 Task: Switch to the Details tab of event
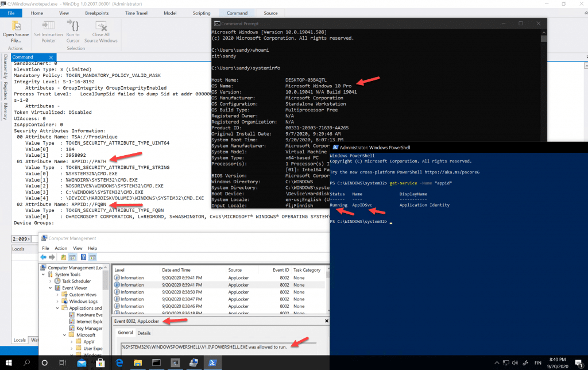(144, 333)
